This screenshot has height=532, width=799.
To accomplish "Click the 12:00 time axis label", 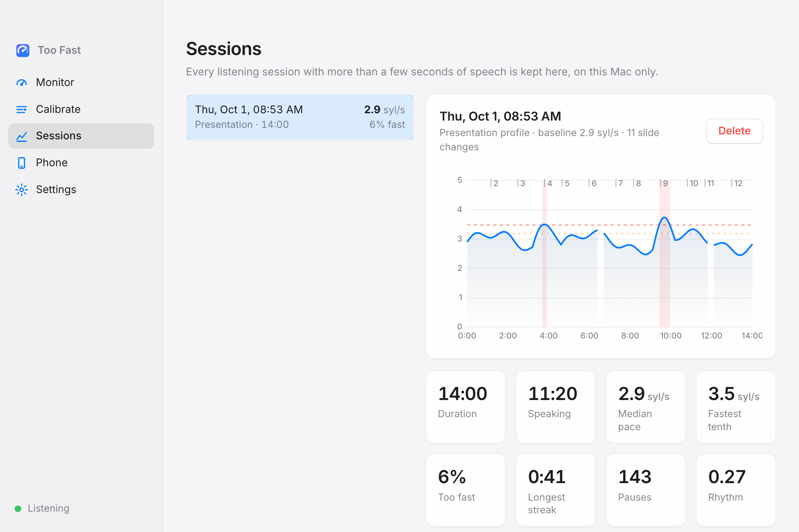I will 711,336.
